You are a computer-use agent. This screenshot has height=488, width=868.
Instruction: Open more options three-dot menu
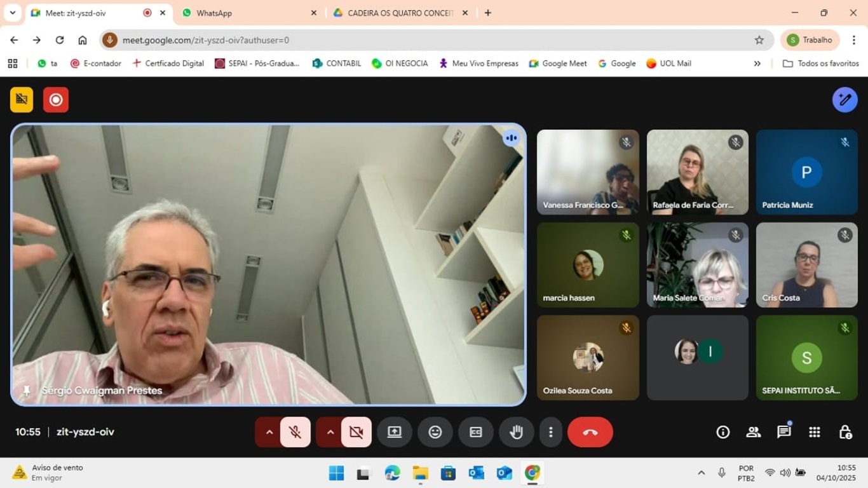(x=551, y=432)
